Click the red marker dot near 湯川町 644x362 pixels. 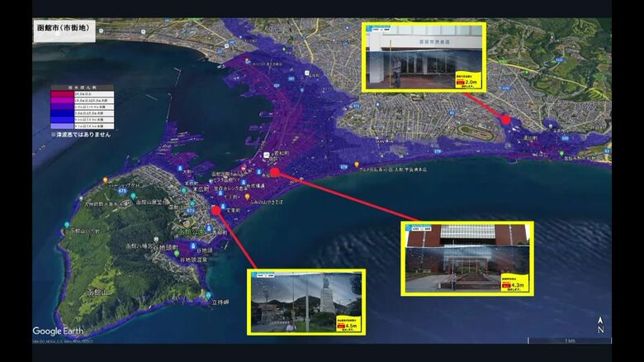506,120
